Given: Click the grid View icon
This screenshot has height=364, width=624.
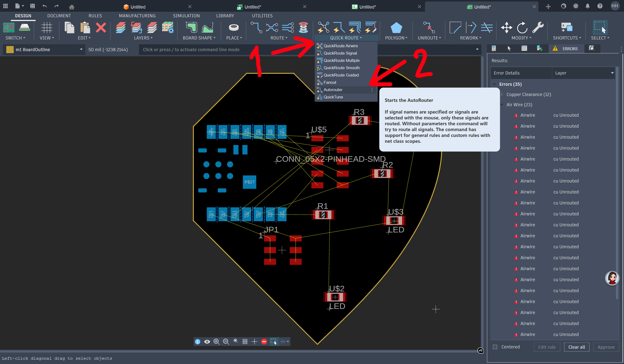Looking at the screenshot, I should [47, 28].
